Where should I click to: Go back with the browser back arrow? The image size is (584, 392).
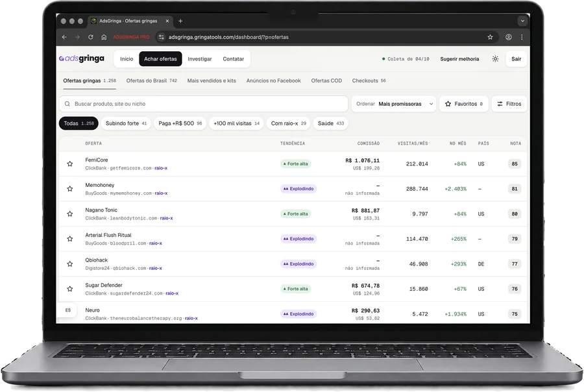tap(64, 37)
